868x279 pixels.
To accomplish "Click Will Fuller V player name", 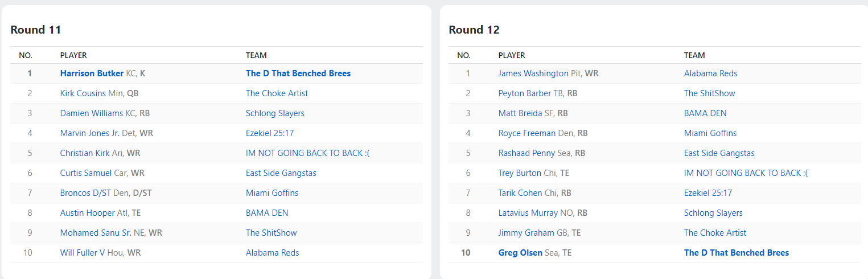I will [83, 253].
